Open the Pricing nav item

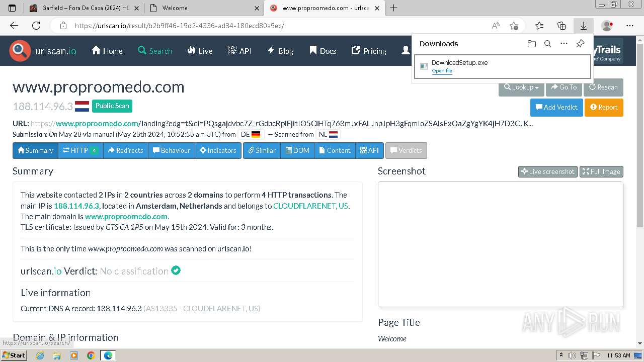coord(369,51)
